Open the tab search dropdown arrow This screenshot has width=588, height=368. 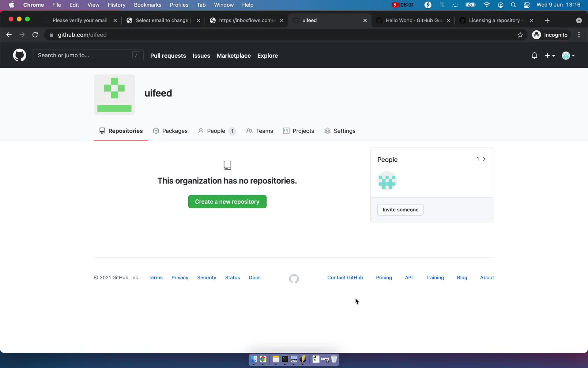(x=579, y=21)
